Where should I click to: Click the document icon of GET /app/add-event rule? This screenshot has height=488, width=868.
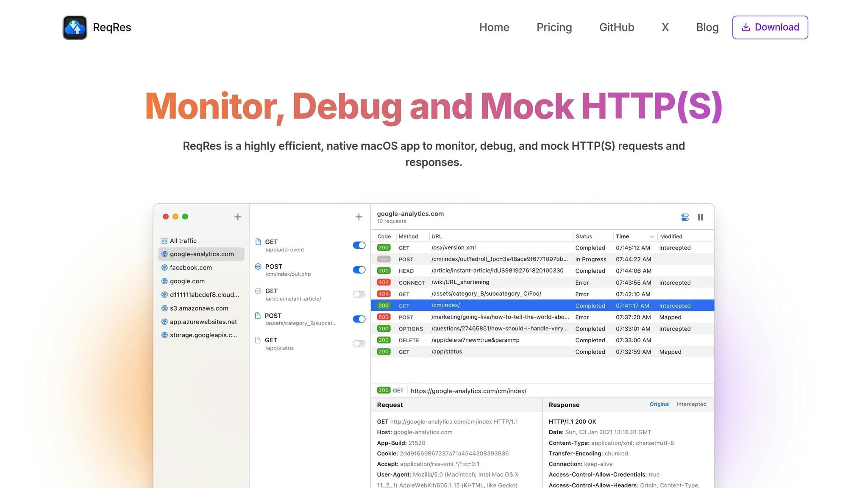pos(258,242)
